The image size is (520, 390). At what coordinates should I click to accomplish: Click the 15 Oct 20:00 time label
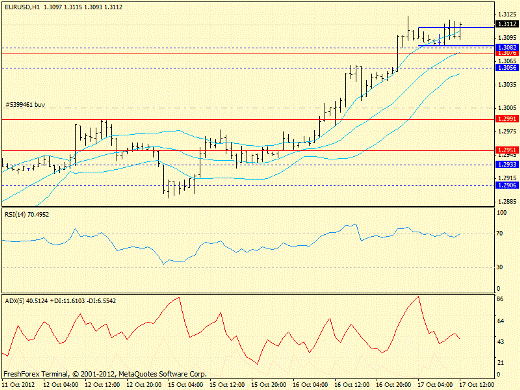pyautogui.click(x=269, y=384)
